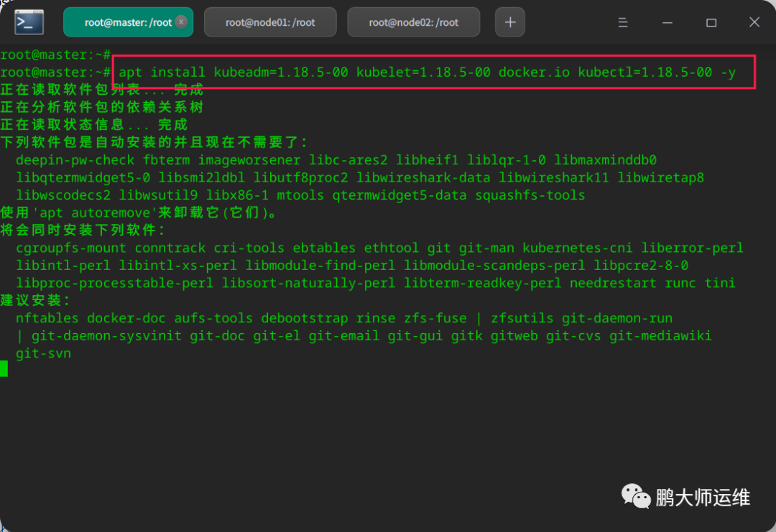The width and height of the screenshot is (776, 532).
Task: Open the terminal hamburger menu
Action: tap(623, 22)
